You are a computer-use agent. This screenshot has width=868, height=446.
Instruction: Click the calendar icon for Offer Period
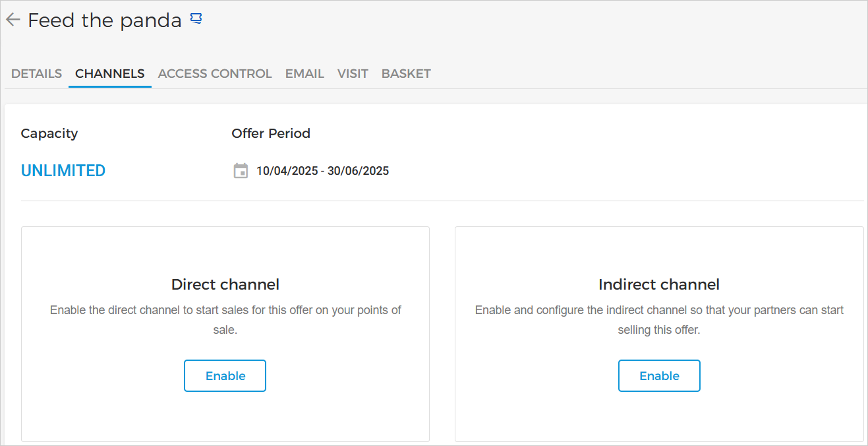click(x=241, y=171)
